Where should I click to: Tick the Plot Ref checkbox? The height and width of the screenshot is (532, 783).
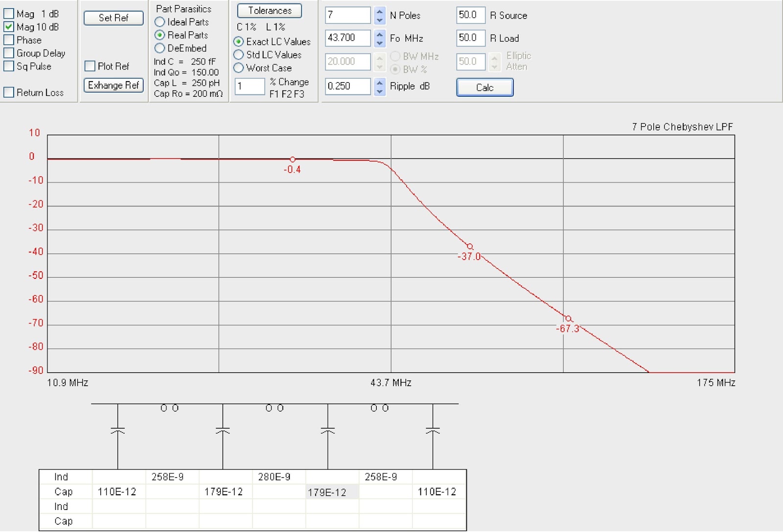point(90,66)
